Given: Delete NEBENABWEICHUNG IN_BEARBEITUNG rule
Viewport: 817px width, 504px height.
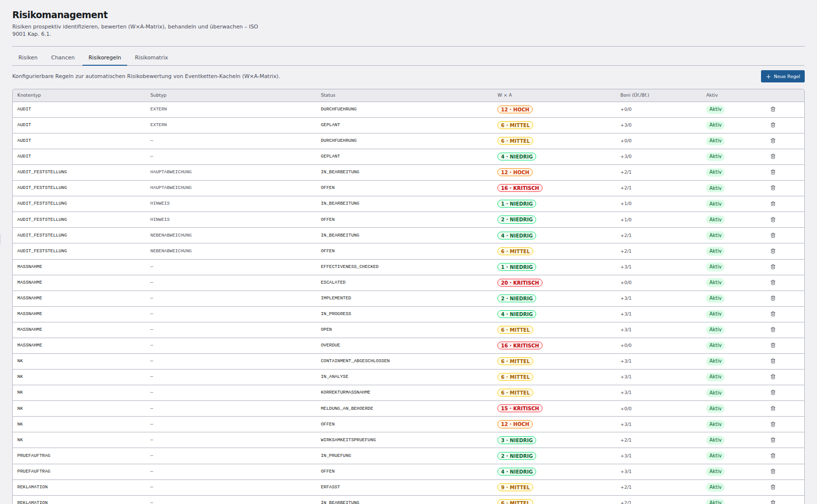Looking at the screenshot, I should 773,236.
